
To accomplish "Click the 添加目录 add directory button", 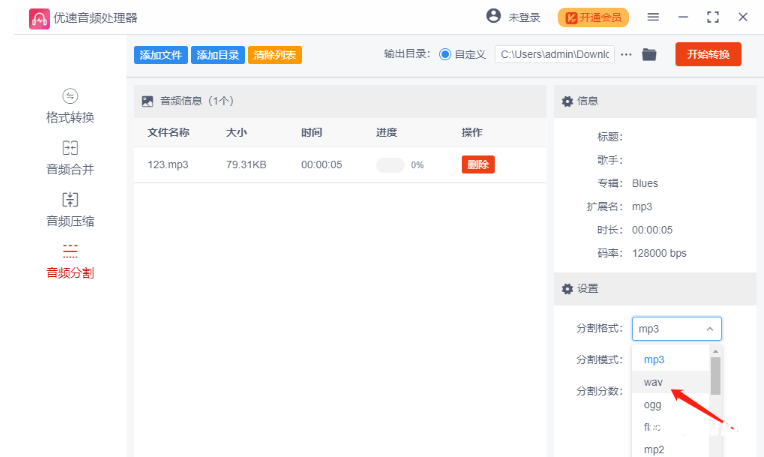I will [218, 55].
